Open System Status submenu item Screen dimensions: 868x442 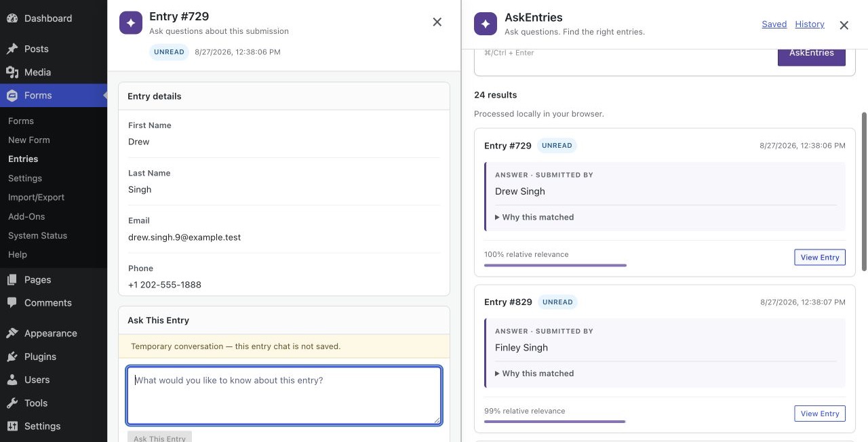(x=38, y=235)
